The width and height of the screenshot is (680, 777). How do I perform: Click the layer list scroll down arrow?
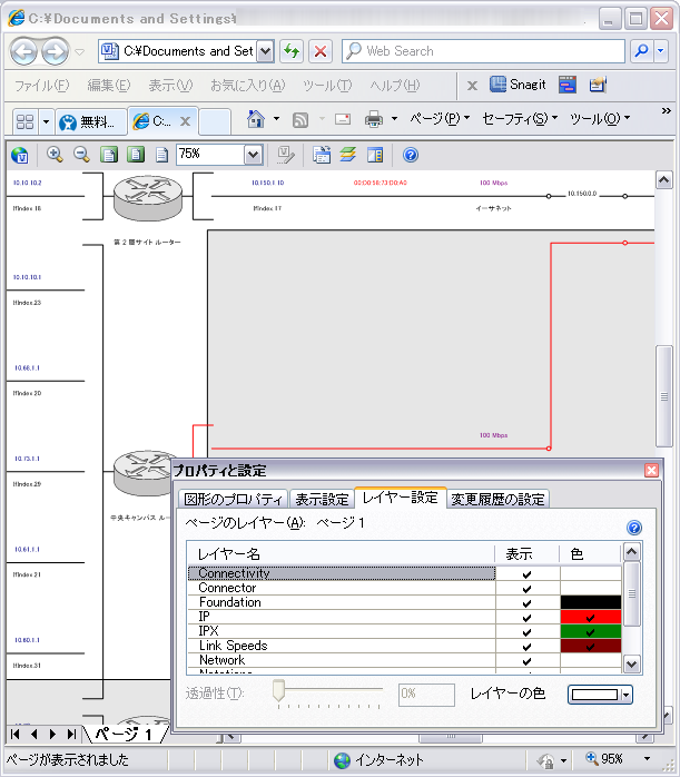pyautogui.click(x=631, y=664)
